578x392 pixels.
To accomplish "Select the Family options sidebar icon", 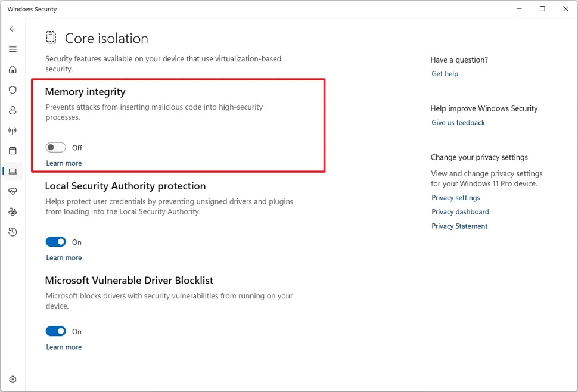I will pyautogui.click(x=13, y=211).
